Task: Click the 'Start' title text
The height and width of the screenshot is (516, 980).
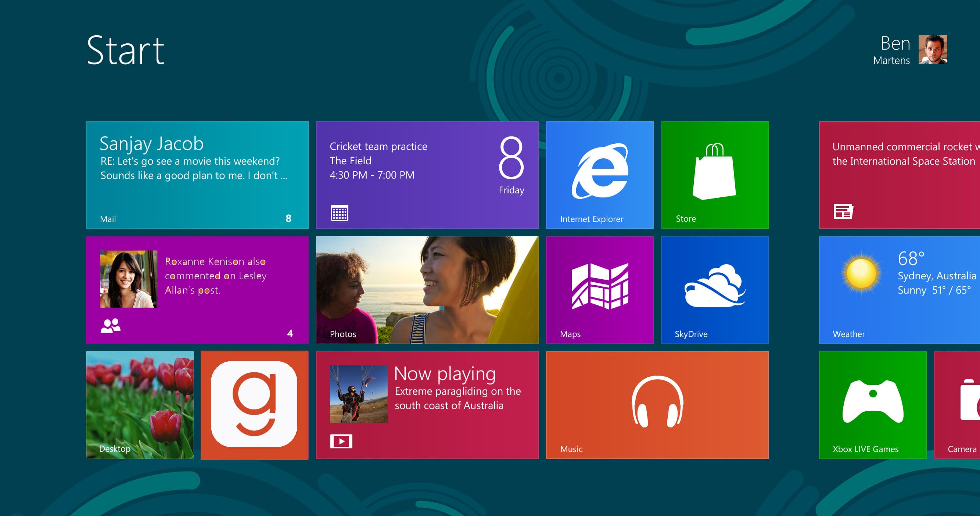Action: tap(125, 50)
